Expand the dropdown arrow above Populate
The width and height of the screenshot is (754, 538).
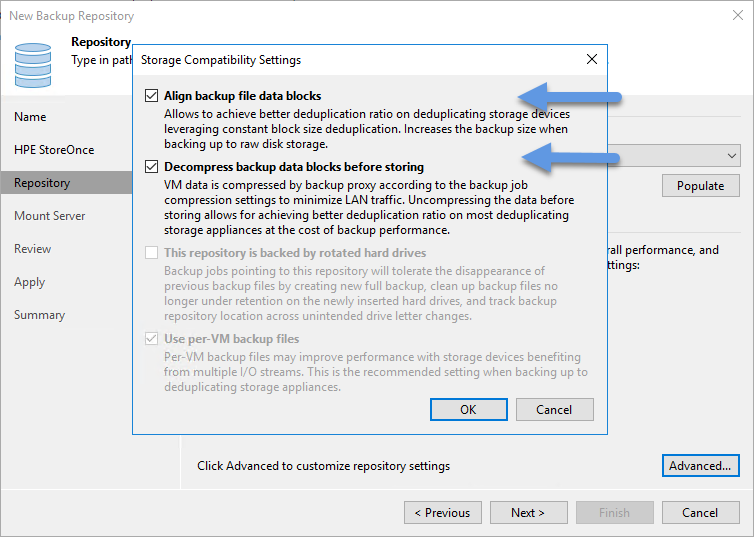click(x=731, y=156)
